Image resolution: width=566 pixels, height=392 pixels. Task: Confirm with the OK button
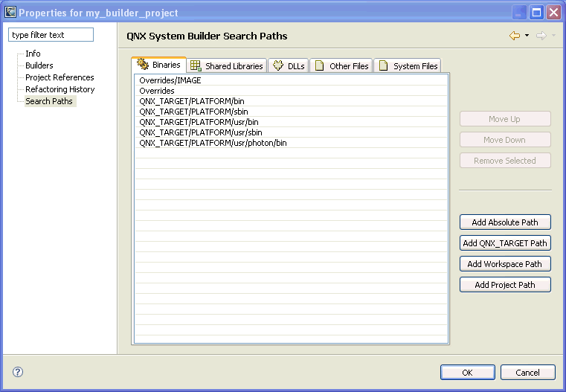467,373
